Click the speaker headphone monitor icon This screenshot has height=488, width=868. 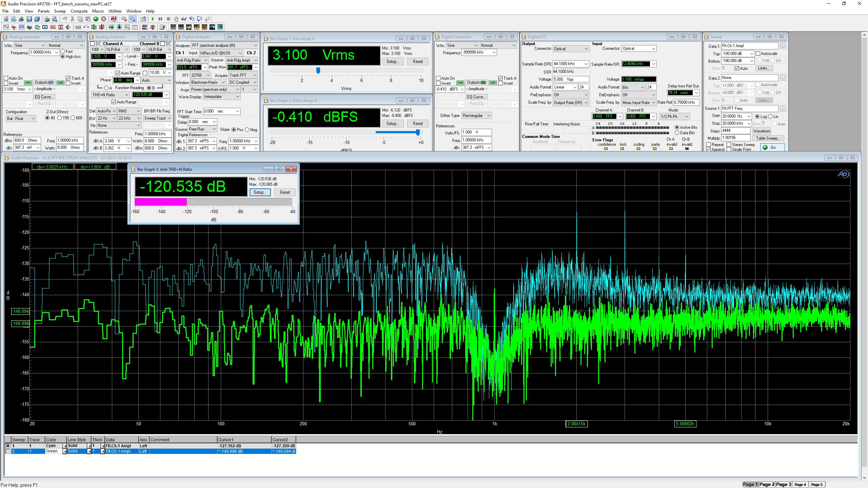tap(68, 27)
